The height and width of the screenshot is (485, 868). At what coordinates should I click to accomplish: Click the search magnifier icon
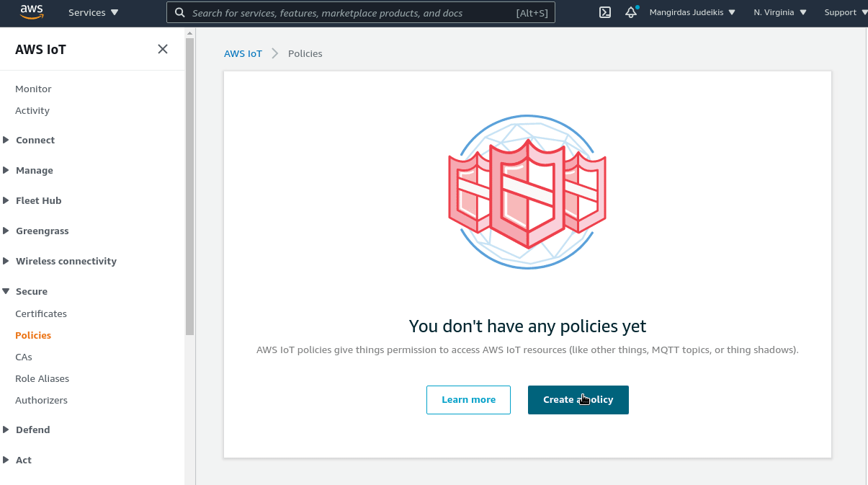coord(180,13)
